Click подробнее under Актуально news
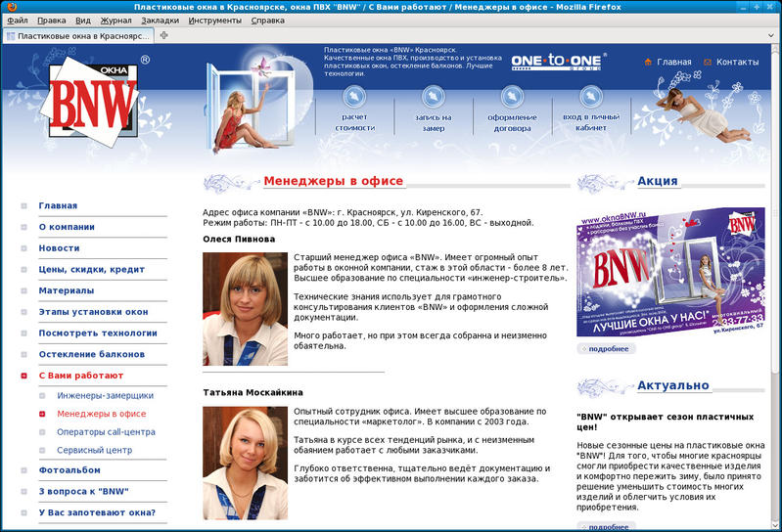Screen dimensions: 782x532 [606, 526]
